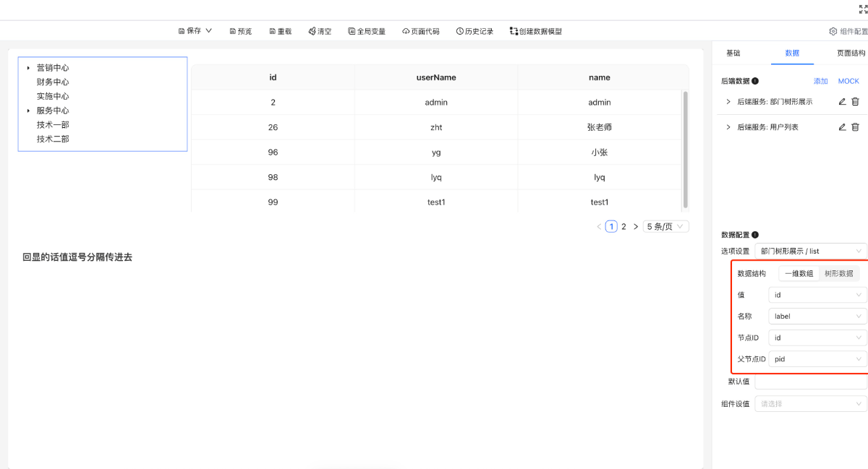Click 创建数据模型 in the toolbar
Image resolution: width=868 pixels, height=469 pixels.
pyautogui.click(x=535, y=31)
